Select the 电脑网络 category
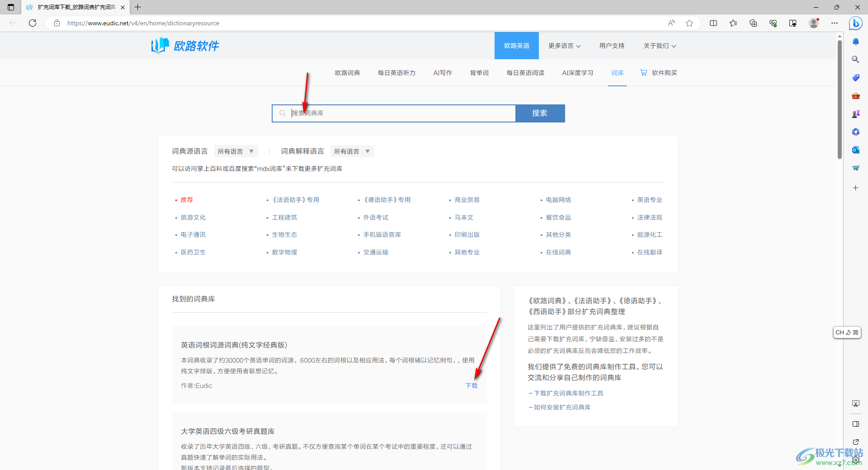Viewport: 868px width, 470px height. [558, 200]
